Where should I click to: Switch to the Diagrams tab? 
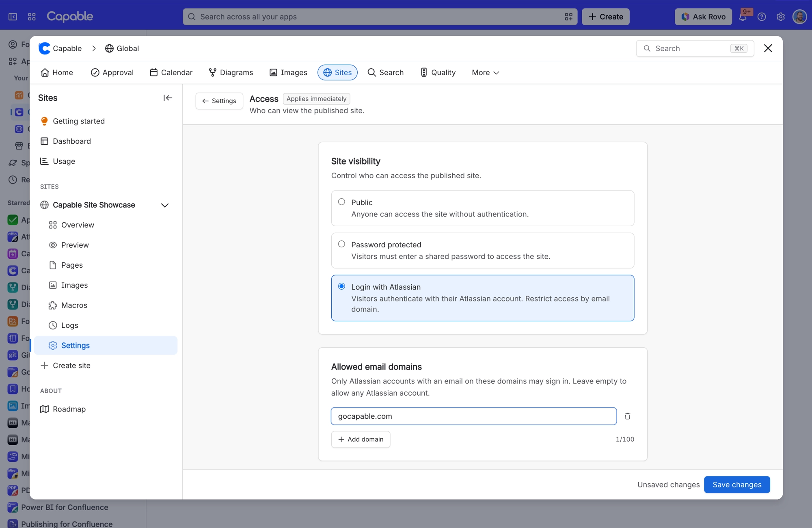231,73
